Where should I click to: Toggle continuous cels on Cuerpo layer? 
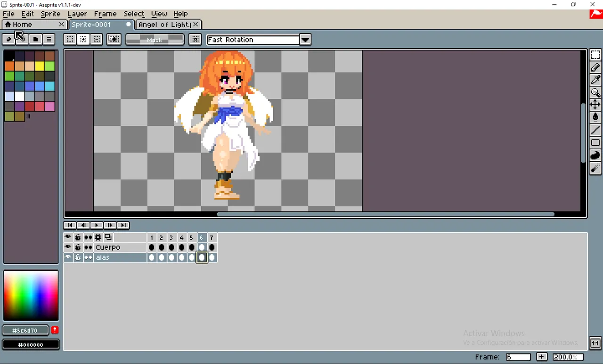click(88, 247)
